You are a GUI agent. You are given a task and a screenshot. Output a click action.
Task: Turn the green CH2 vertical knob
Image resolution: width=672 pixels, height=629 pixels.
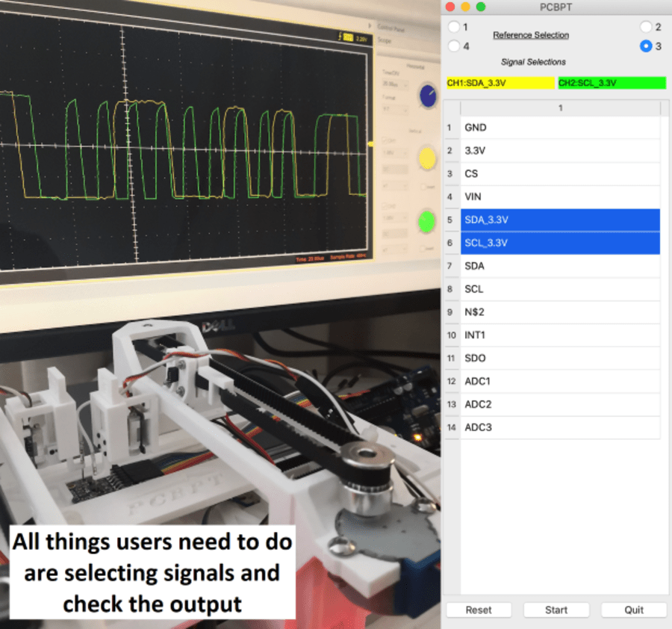[425, 220]
